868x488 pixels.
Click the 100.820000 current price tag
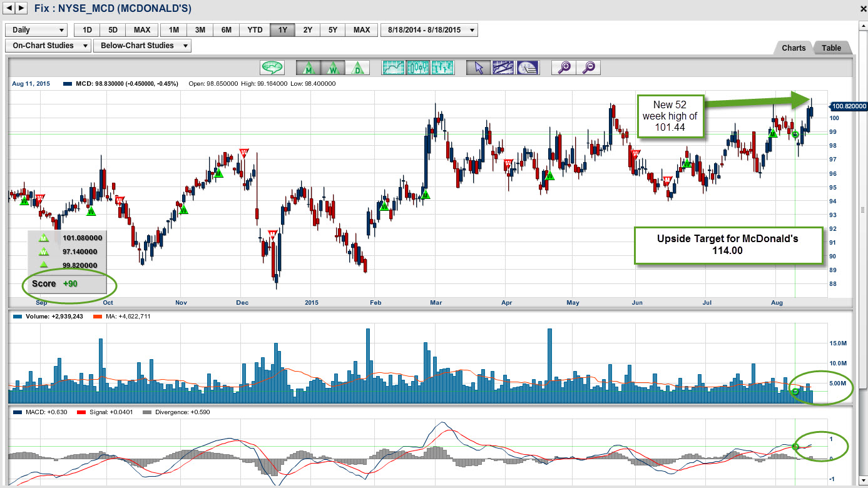pos(848,106)
